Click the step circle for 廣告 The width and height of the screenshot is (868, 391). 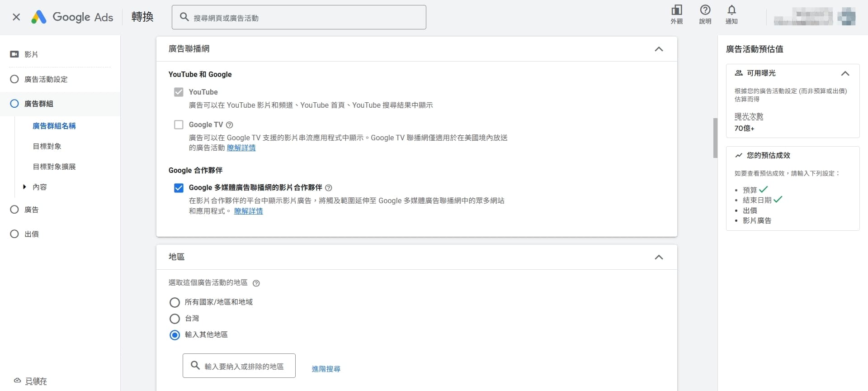[x=14, y=210]
